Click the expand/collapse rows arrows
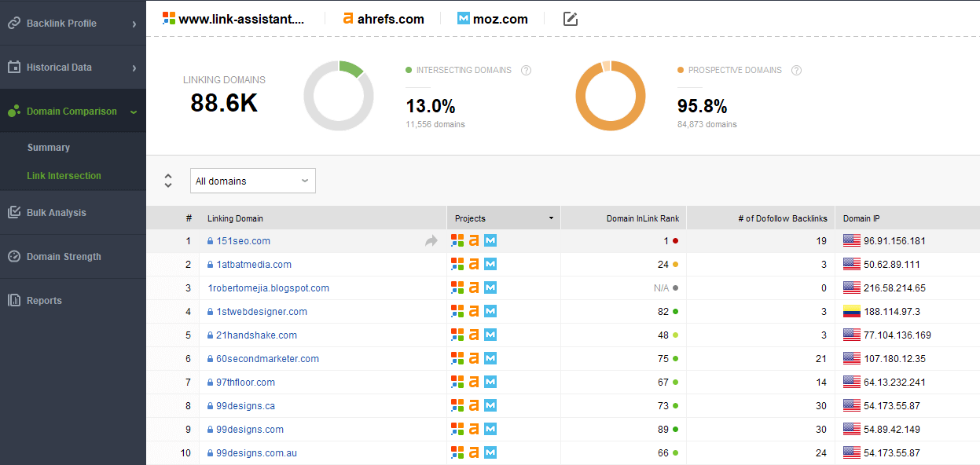 (x=168, y=181)
